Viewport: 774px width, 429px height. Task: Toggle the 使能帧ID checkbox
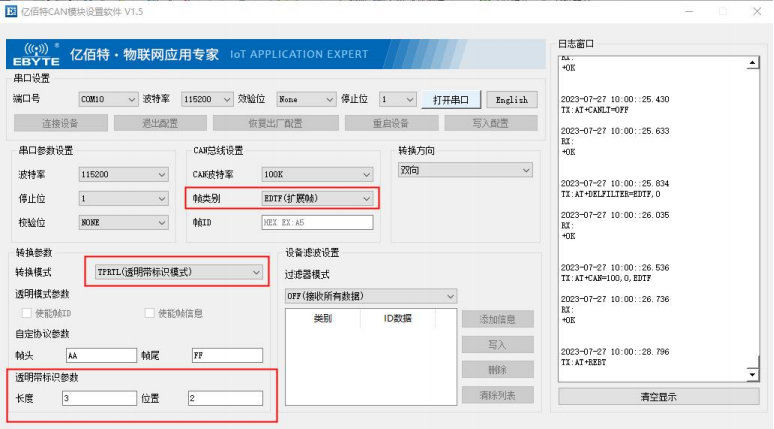(x=27, y=313)
